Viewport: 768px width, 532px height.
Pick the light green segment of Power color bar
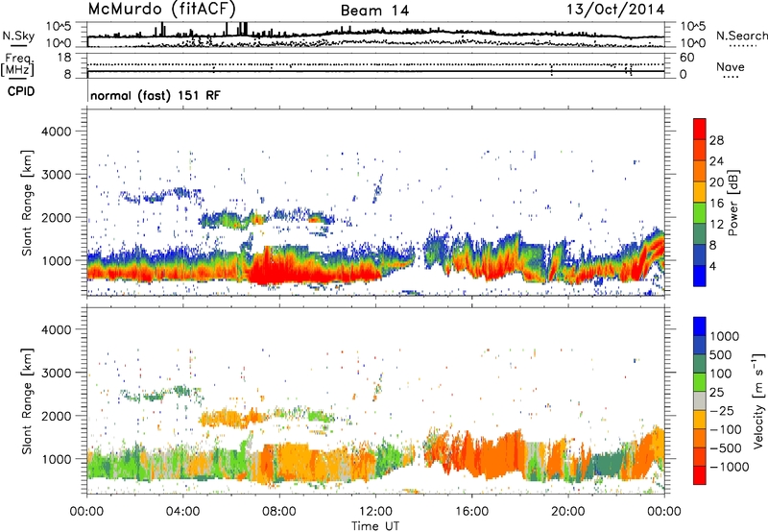click(x=700, y=213)
